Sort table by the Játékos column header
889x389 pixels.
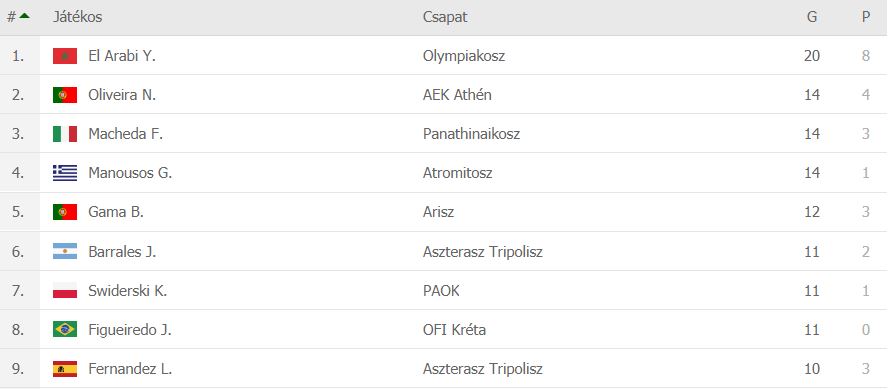coord(77,17)
